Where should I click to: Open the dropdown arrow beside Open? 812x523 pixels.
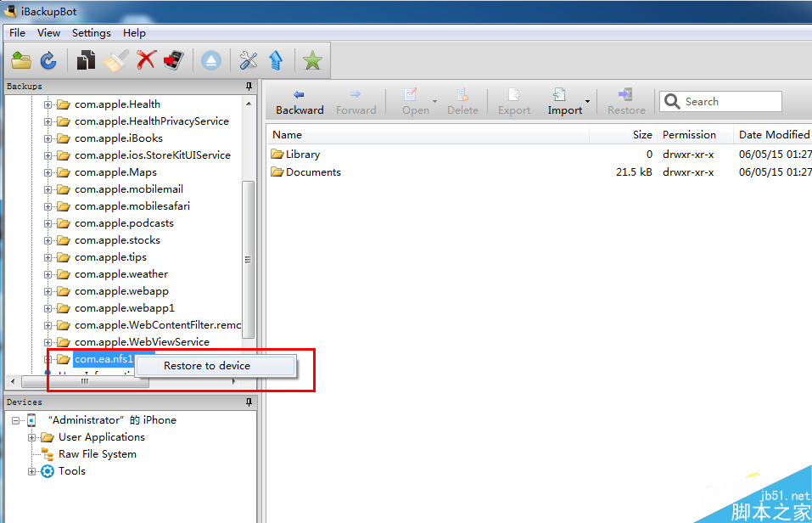pos(435,102)
